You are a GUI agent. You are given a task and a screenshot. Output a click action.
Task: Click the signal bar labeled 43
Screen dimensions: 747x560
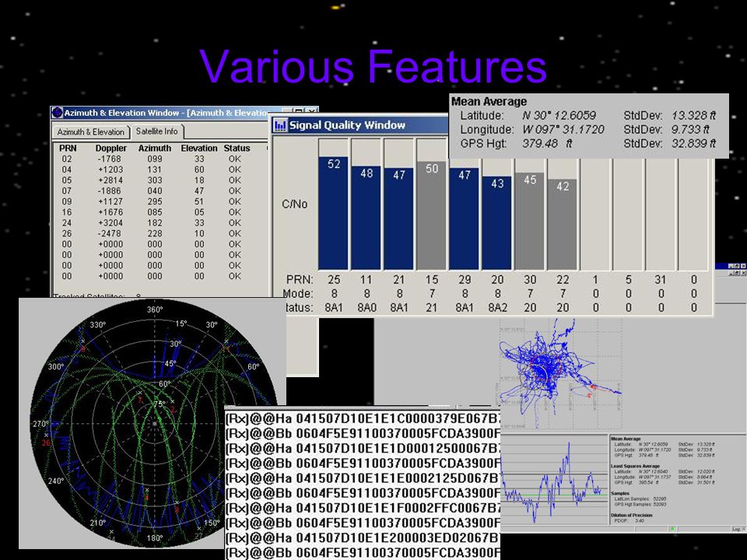pos(497,223)
